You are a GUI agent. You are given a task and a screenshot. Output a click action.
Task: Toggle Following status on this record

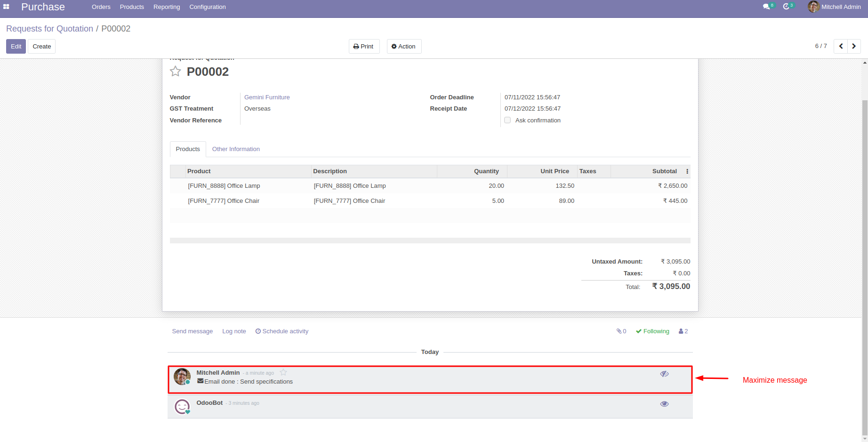click(x=652, y=331)
